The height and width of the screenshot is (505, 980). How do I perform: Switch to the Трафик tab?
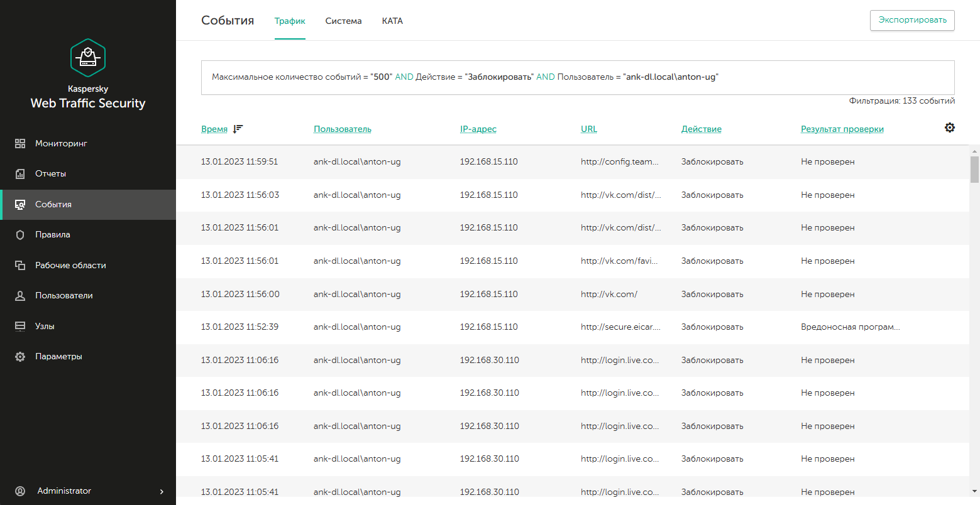coord(290,21)
